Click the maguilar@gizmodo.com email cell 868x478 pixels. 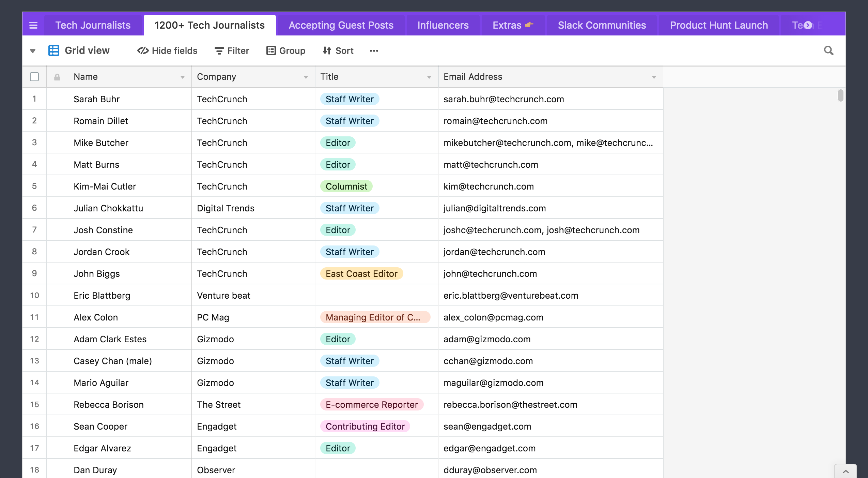tap(551, 383)
